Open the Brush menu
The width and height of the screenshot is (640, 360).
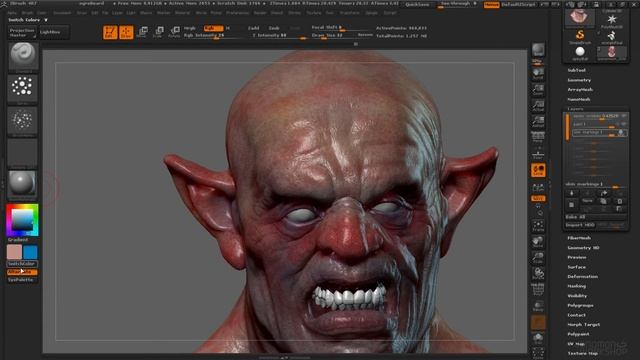(x=27, y=13)
